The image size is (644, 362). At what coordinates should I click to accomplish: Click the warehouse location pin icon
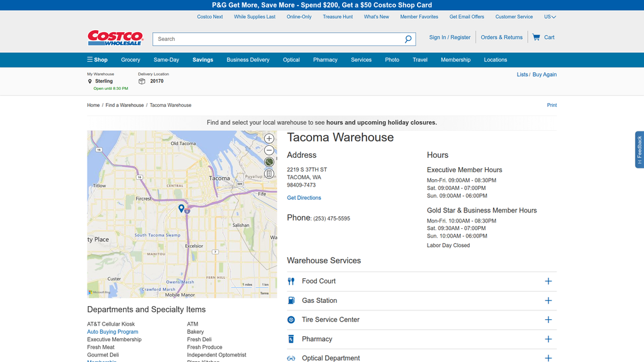90,81
